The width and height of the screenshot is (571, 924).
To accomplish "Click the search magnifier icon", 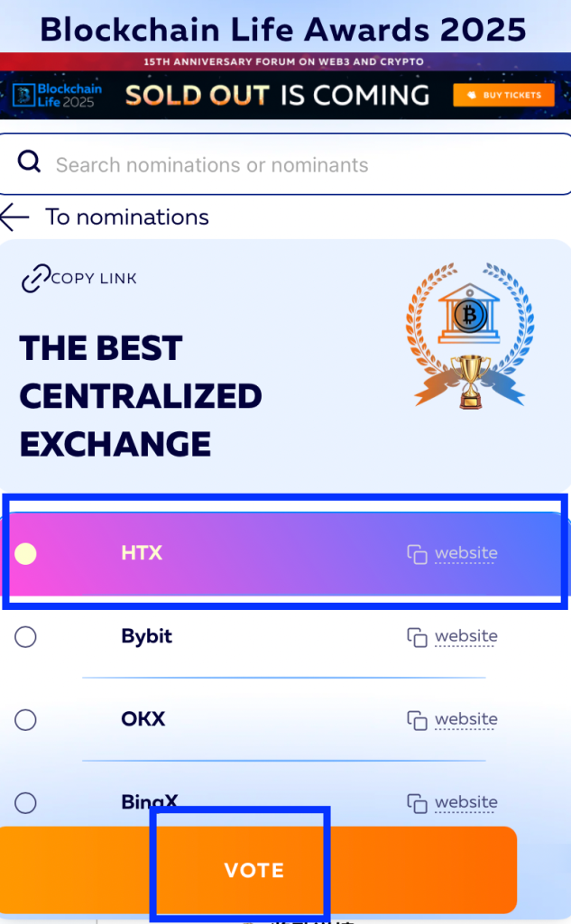I will (x=30, y=162).
